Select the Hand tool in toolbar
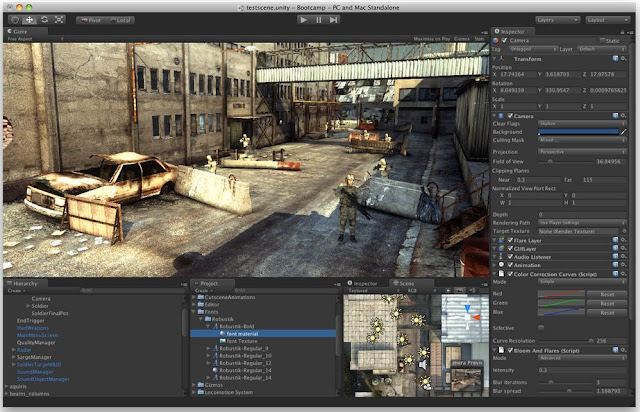Image resolution: width=640 pixels, height=412 pixels. 14,20
